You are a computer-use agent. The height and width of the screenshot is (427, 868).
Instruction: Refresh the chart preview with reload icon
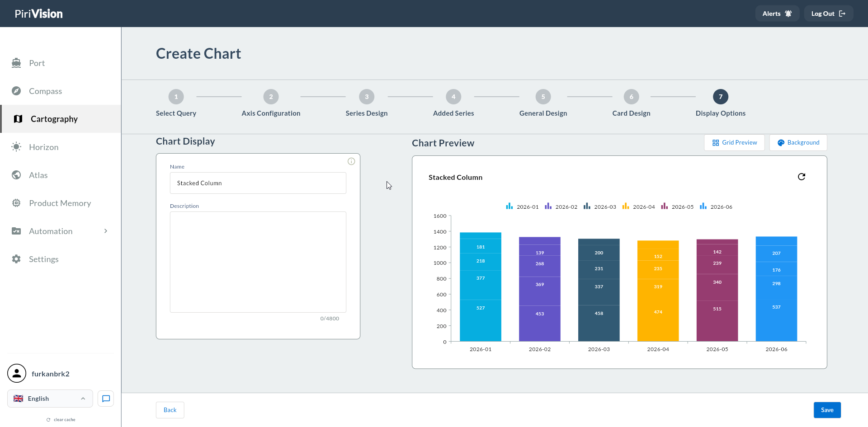(802, 177)
